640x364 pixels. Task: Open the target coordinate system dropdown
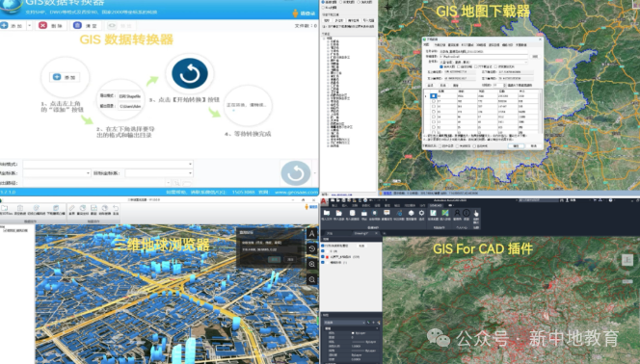159,173
